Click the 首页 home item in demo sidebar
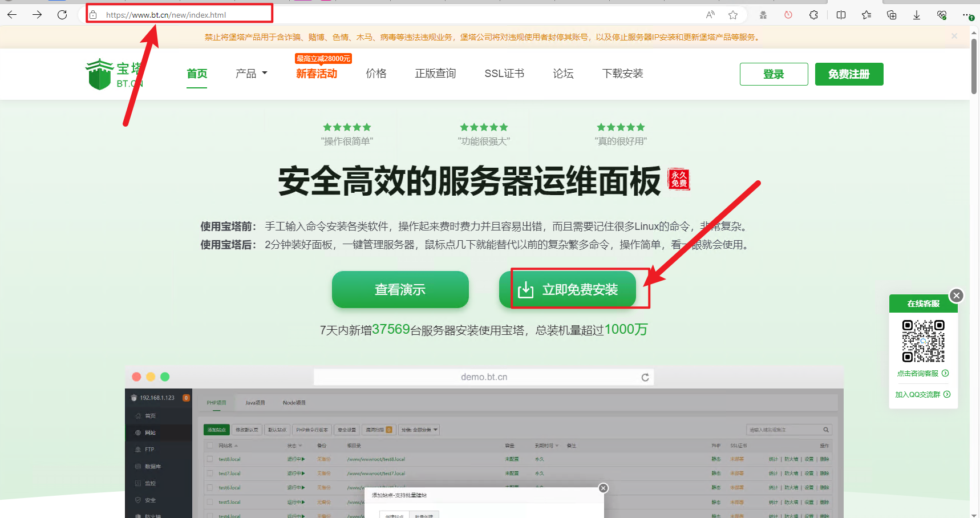Image resolution: width=980 pixels, height=518 pixels. 149,416
